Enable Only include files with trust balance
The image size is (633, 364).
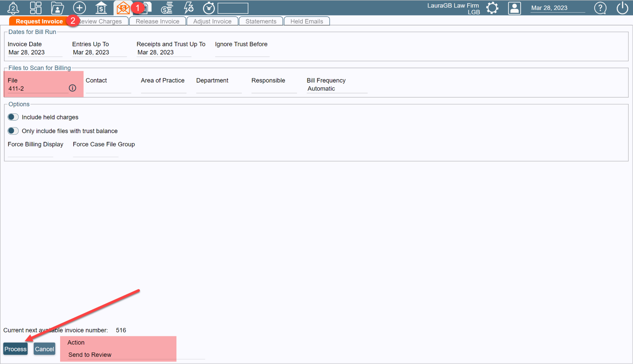pyautogui.click(x=13, y=131)
